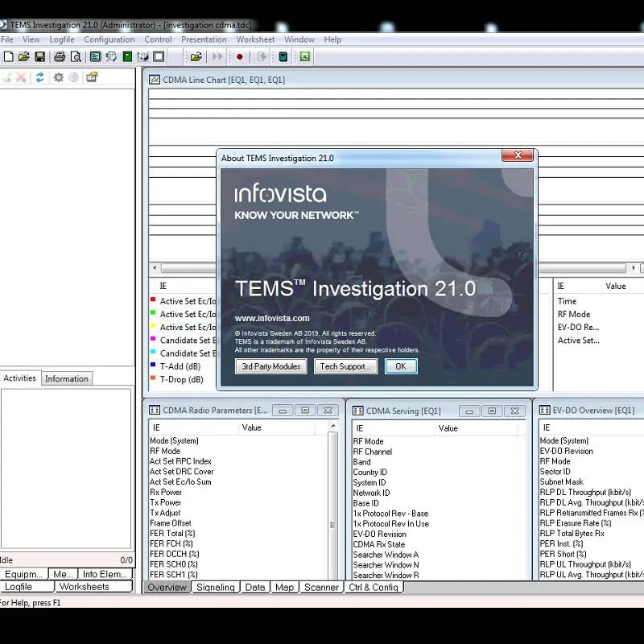
Task: Click the 3rd Party Modules button
Action: pyautogui.click(x=271, y=366)
